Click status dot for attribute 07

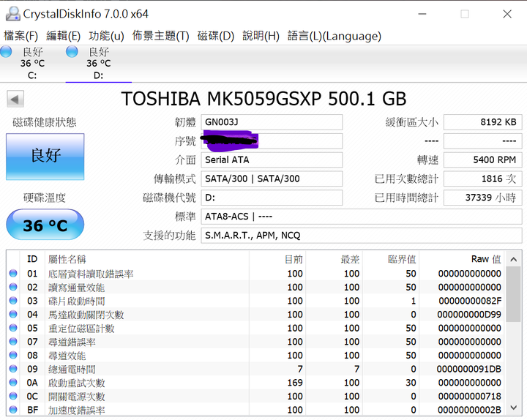point(13,342)
